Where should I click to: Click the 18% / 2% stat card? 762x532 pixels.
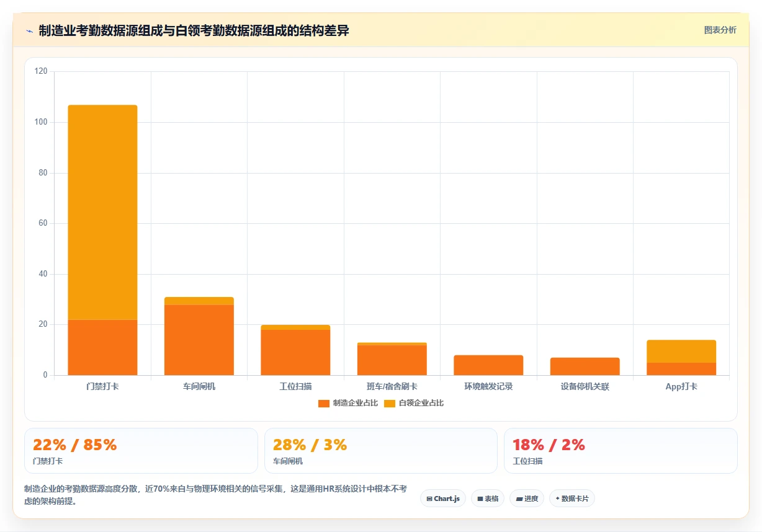[621, 451]
